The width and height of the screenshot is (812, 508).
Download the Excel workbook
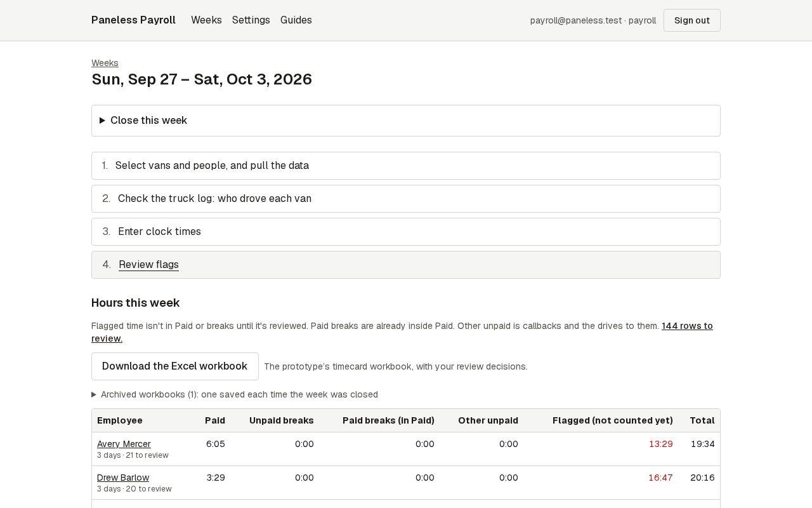click(x=175, y=366)
